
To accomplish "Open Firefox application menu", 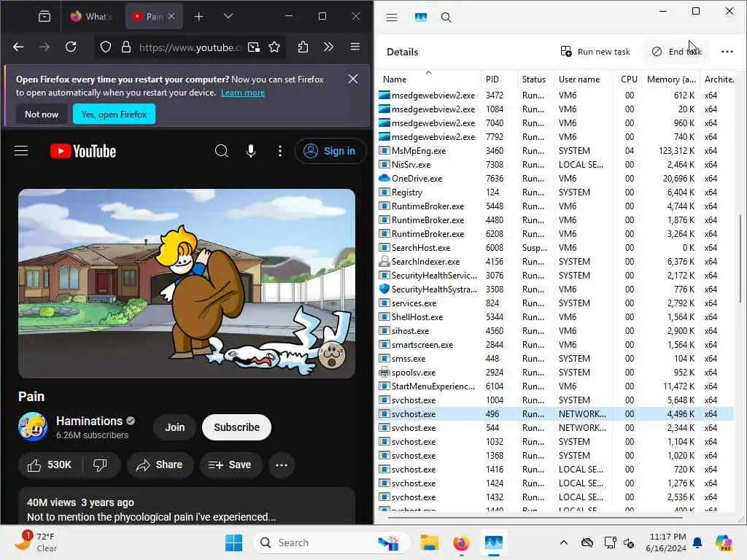I will pos(355,47).
